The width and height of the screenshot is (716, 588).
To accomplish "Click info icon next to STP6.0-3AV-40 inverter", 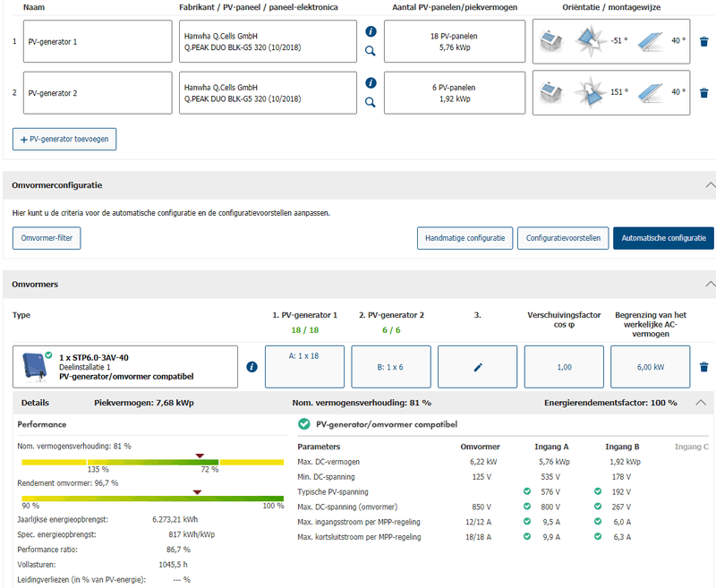I will tap(251, 367).
